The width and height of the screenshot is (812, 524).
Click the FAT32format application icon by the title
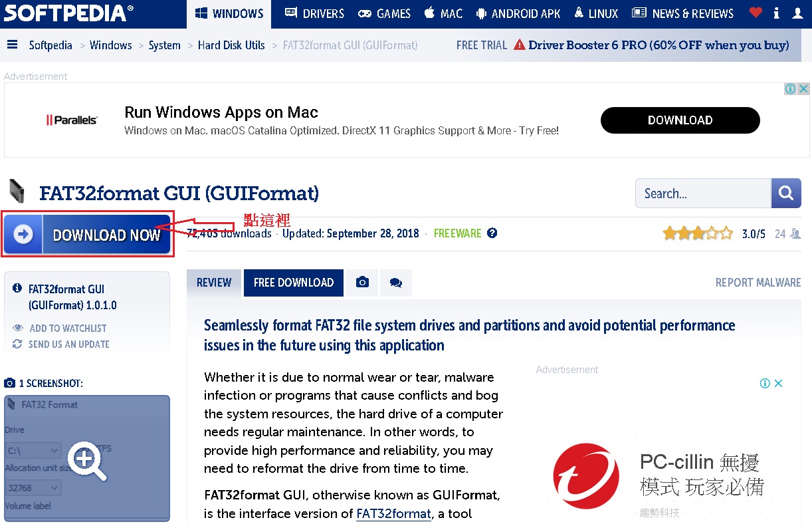click(17, 191)
